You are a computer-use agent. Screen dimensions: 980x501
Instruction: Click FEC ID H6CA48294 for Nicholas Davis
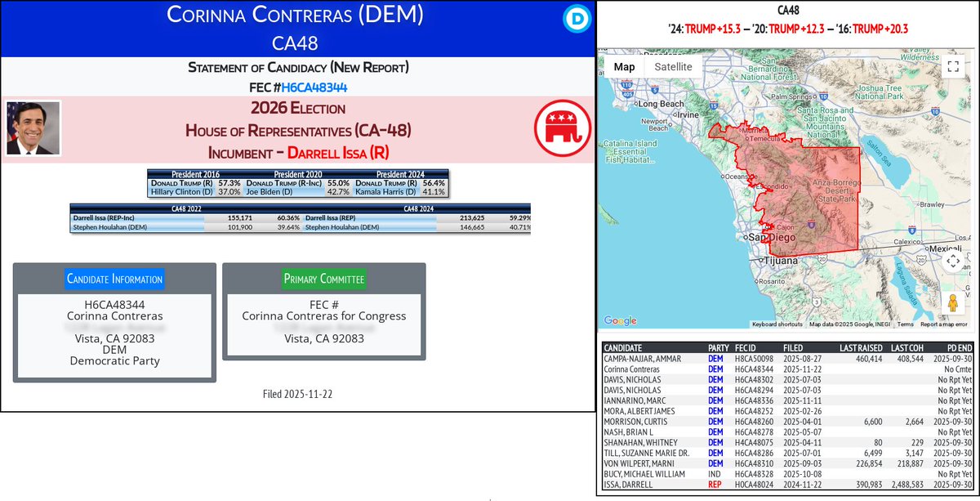[x=755, y=390]
